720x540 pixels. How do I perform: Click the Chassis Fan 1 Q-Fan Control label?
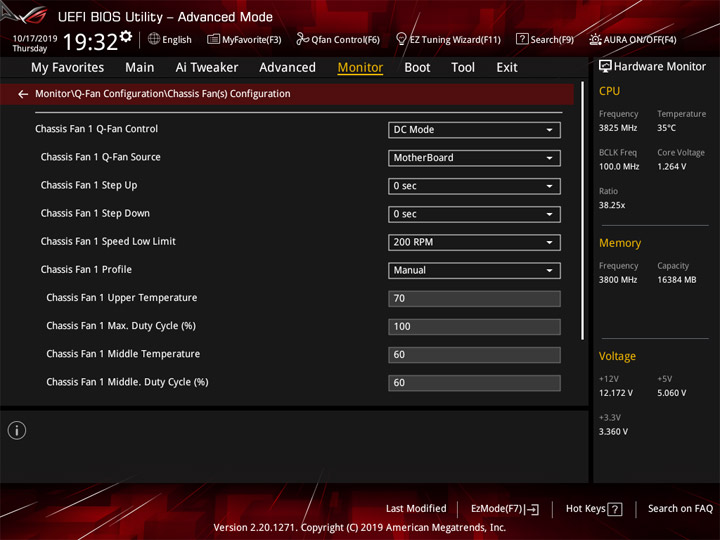click(x=96, y=129)
